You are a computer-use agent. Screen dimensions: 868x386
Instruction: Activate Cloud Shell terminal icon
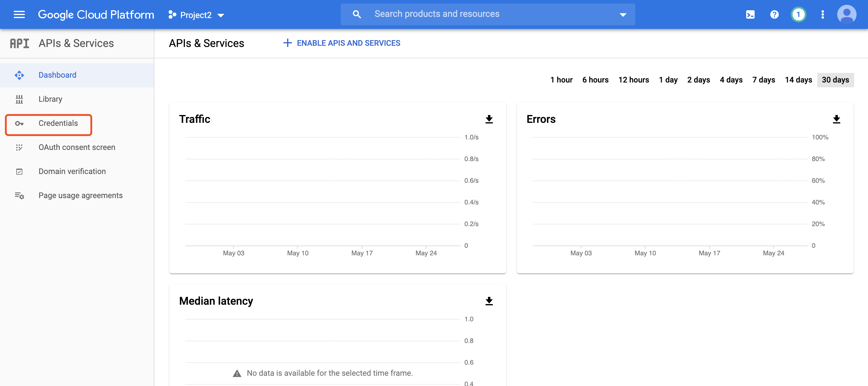[x=750, y=14]
